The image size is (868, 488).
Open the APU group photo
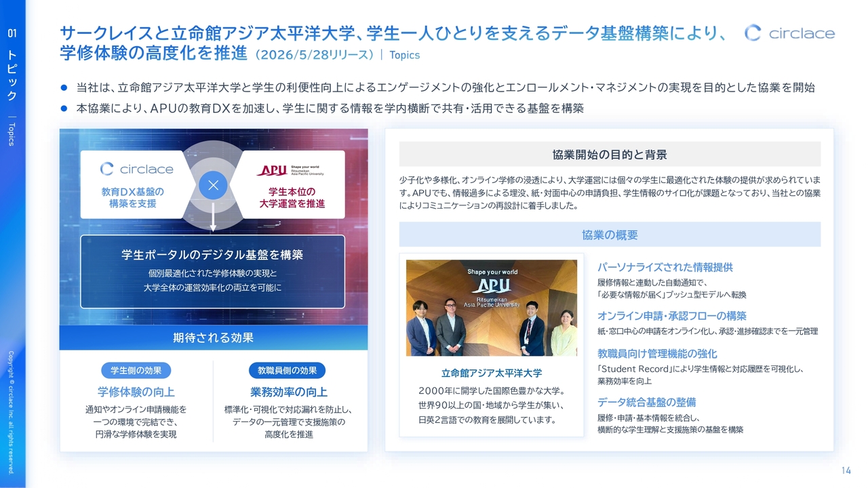click(492, 308)
